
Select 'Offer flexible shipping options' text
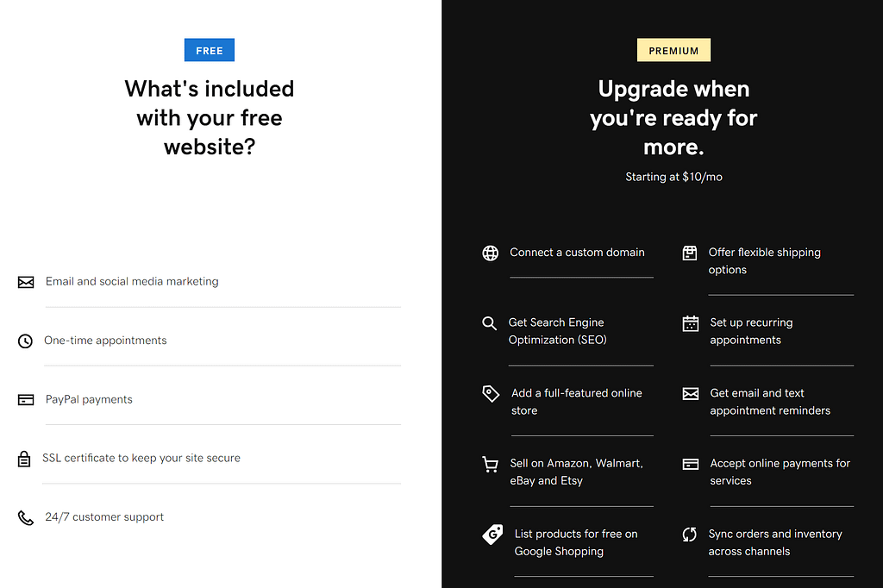click(x=765, y=260)
